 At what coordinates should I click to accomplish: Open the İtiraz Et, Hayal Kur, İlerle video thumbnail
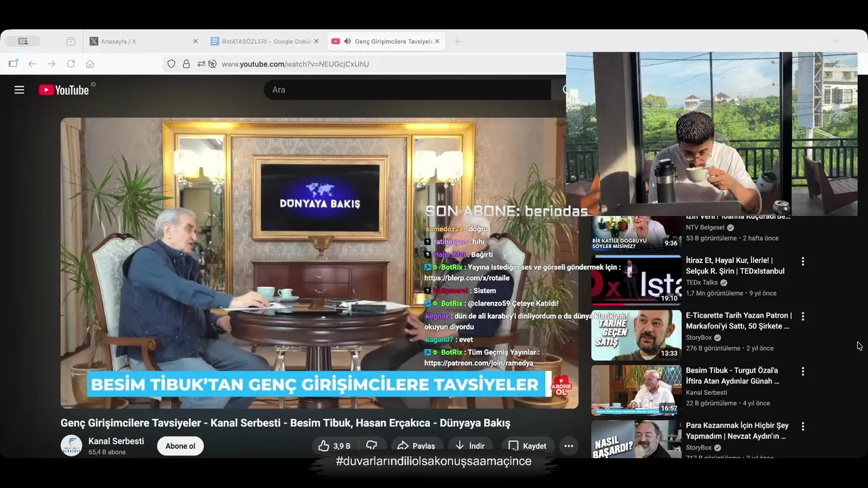tap(636, 280)
